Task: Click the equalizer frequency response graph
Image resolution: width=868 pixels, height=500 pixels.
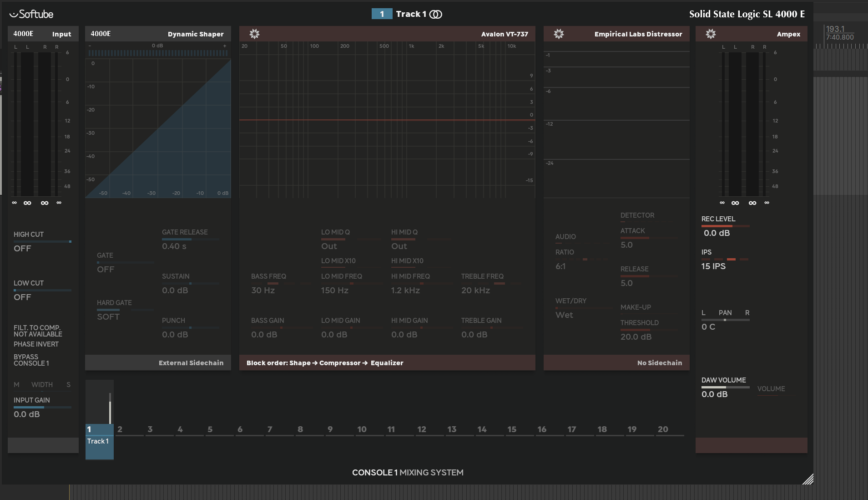Action: pyautogui.click(x=387, y=120)
